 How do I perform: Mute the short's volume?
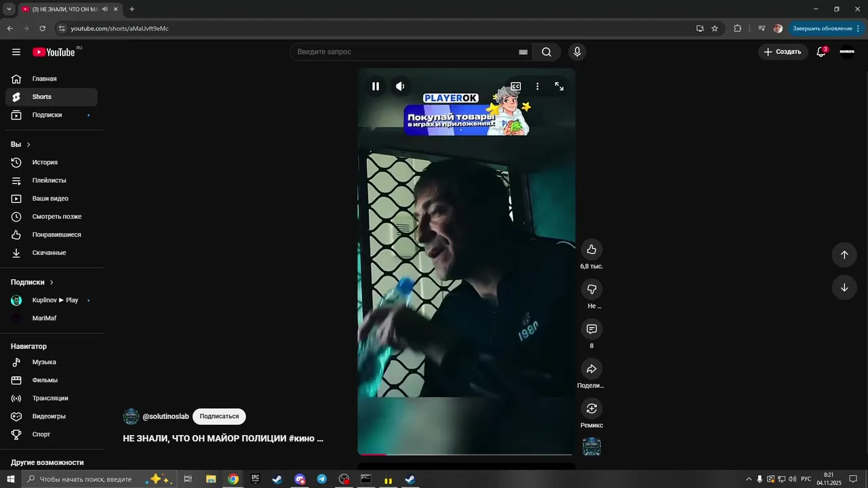click(x=400, y=86)
